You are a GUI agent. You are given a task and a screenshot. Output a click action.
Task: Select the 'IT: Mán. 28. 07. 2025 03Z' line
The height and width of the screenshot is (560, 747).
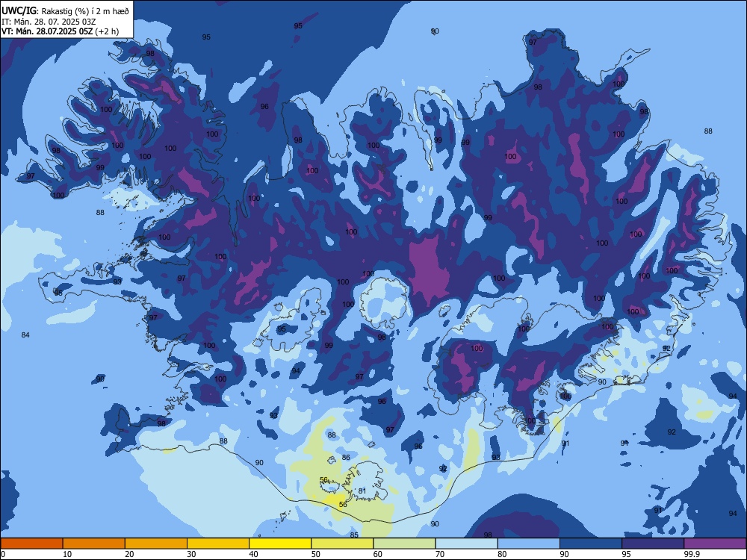49,22
